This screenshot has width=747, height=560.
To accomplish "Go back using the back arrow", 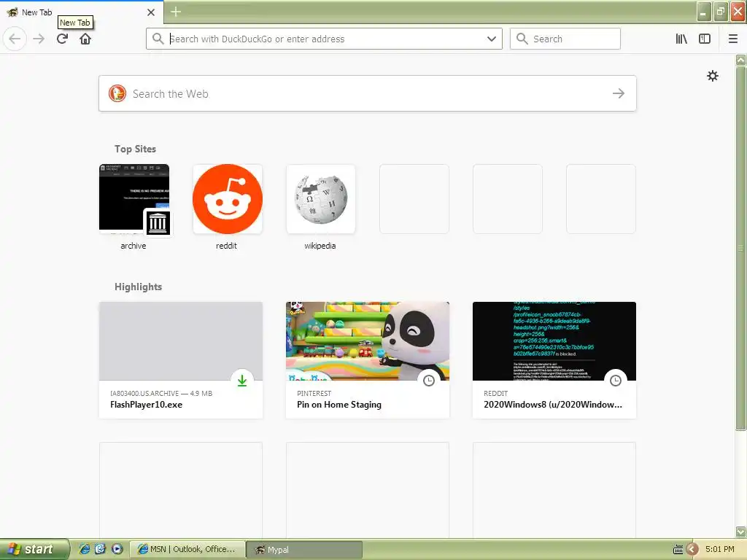I will click(x=15, y=39).
